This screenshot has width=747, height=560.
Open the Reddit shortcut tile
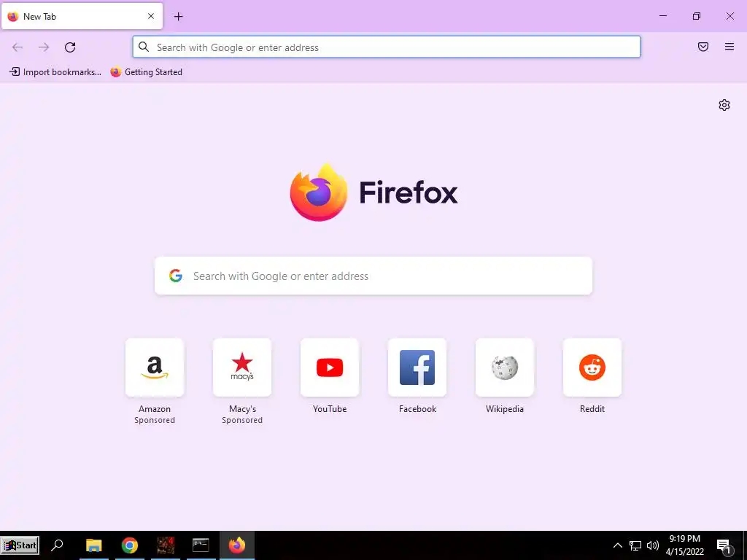tap(592, 367)
